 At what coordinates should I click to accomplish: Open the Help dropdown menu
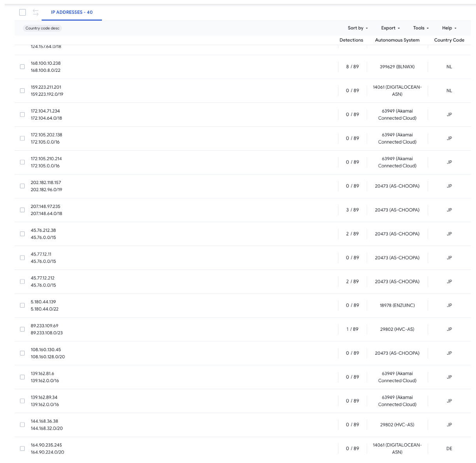click(x=449, y=28)
